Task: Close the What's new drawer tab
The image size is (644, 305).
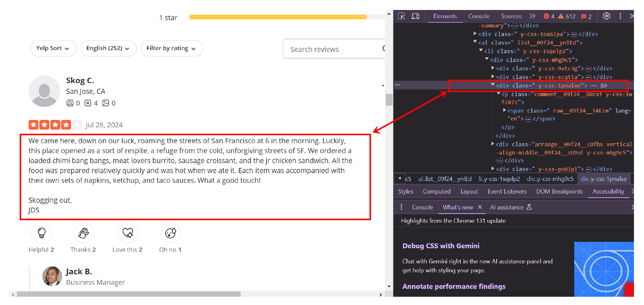Action: click(480, 207)
